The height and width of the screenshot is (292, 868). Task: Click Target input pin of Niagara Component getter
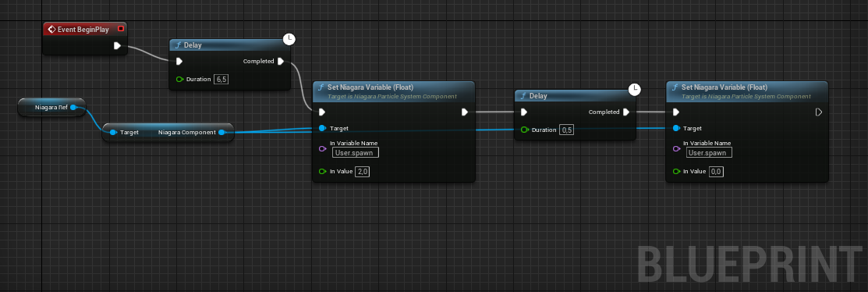113,133
